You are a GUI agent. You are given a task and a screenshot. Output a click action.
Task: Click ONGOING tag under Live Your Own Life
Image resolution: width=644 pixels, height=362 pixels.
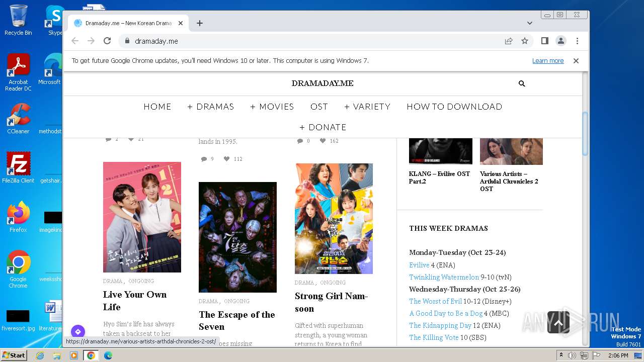[x=141, y=281]
